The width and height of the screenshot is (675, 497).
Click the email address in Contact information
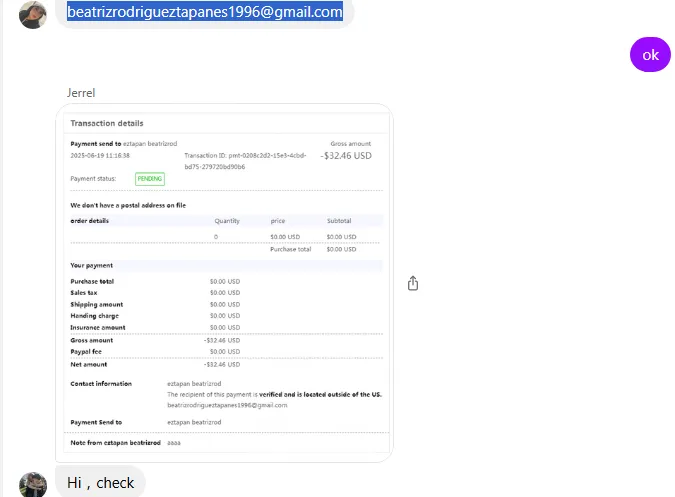(x=227, y=405)
